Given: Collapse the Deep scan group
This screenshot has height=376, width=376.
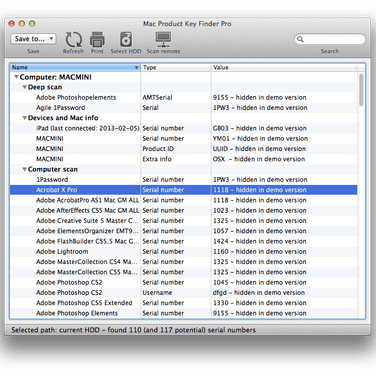Looking at the screenshot, I should coord(24,87).
